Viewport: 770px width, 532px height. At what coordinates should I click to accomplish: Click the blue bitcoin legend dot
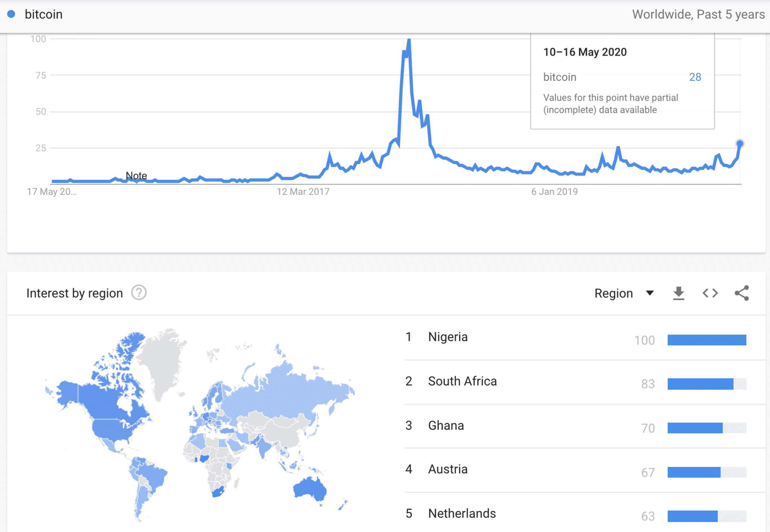11,14
